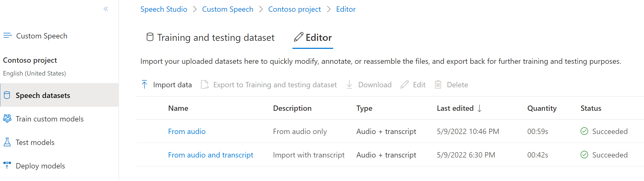This screenshot has height=181, width=644.
Task: Click Contoso project in the breadcrumb
Action: coord(295,9)
